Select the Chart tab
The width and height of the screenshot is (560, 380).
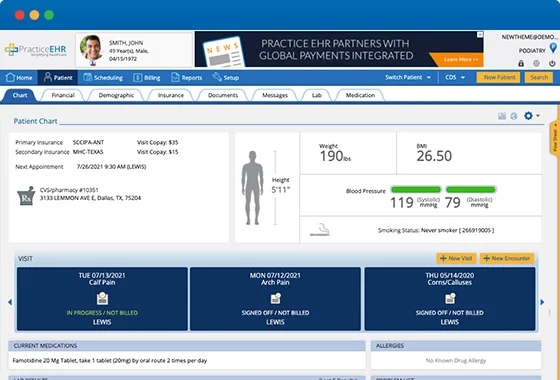(x=20, y=95)
